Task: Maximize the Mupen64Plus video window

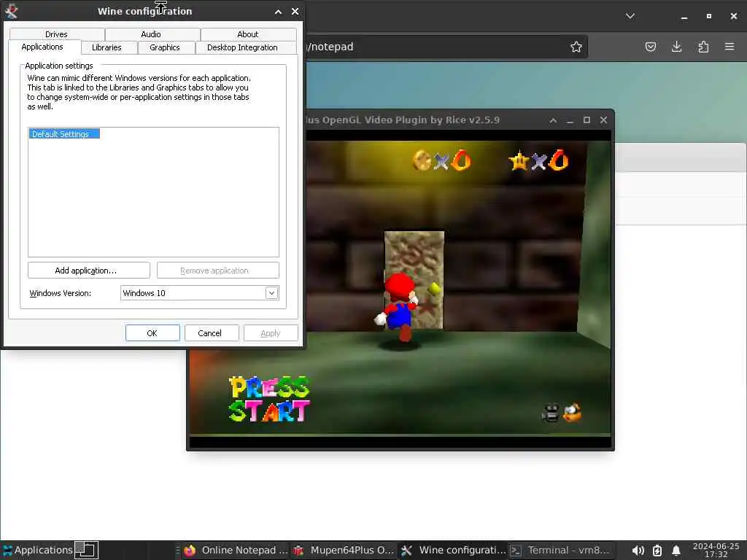Action: point(587,120)
